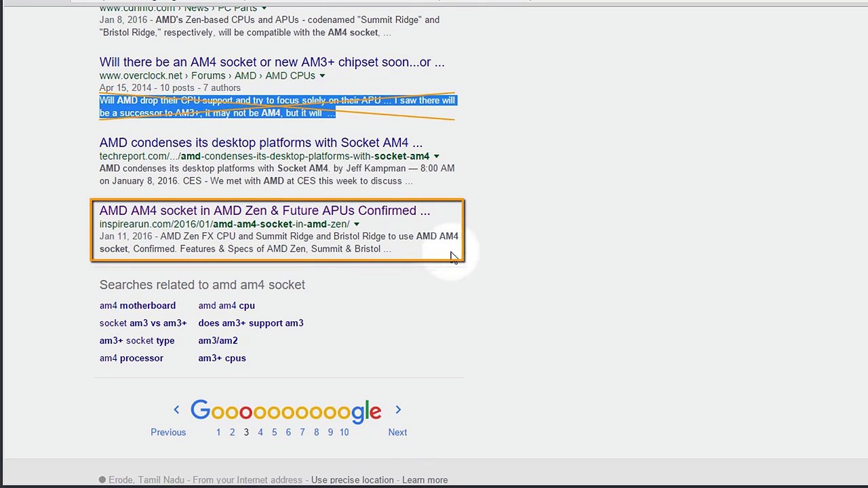The image size is (868, 488).
Task: Search related term "amd am4 cpu"
Action: (226, 306)
